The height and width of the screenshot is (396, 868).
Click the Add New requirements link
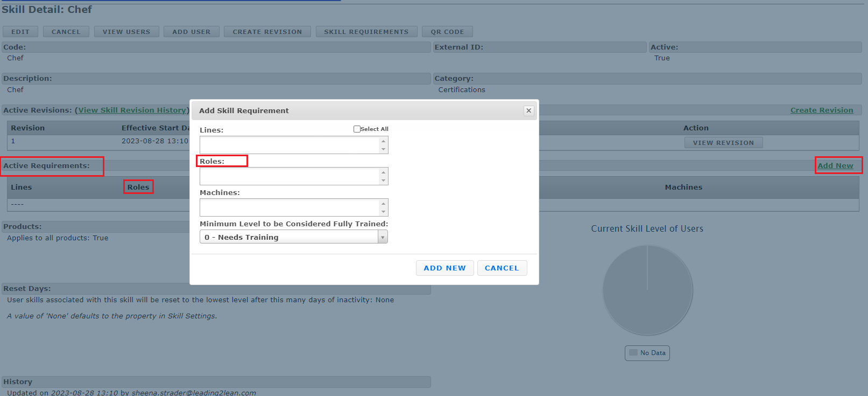click(x=835, y=165)
